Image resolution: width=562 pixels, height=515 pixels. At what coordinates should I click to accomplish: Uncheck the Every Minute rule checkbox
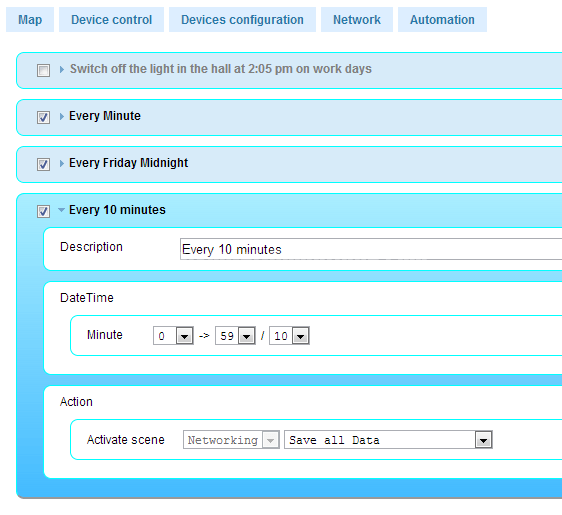point(43,117)
